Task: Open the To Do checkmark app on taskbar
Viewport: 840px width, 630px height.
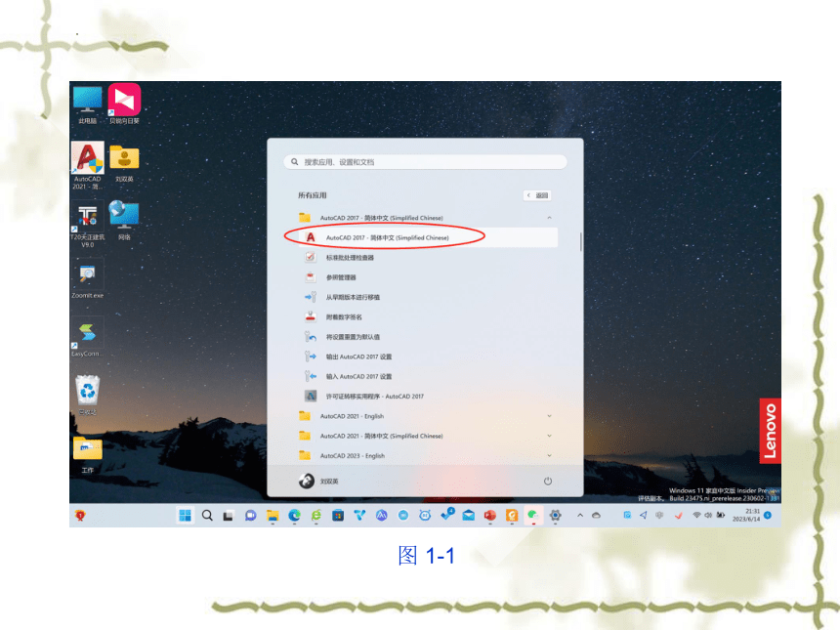Action: [x=446, y=515]
